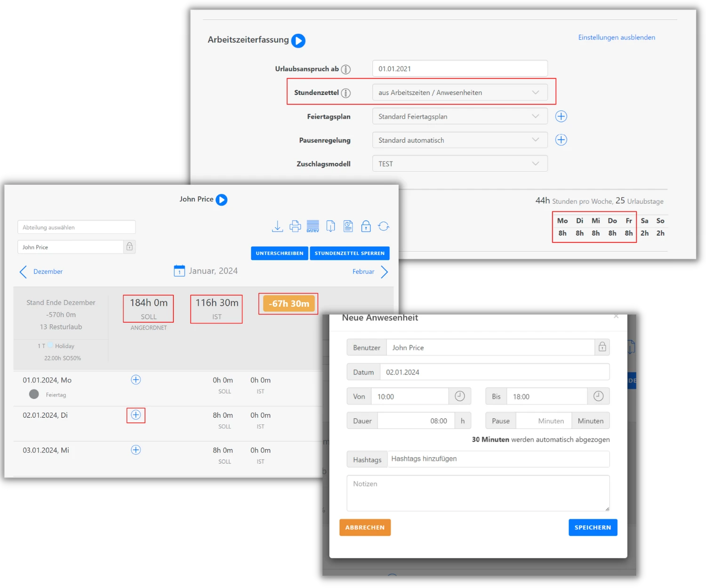Click the download icon in the timesheet toolbar
Viewport: 706px width, 588px height.
pos(277,226)
